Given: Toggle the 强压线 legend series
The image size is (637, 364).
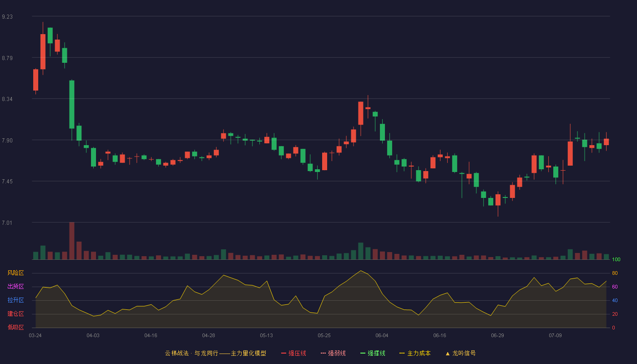Looking at the screenshot, I should coord(293,353).
